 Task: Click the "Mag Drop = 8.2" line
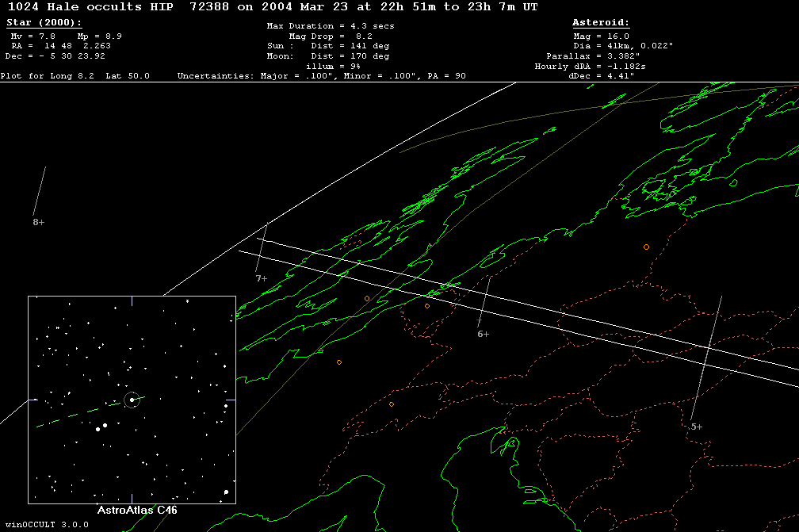tap(331, 36)
